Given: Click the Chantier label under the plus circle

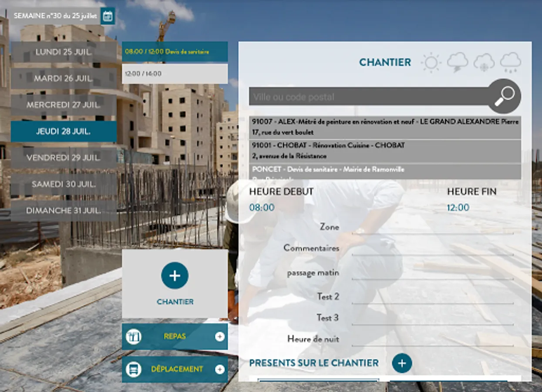Looking at the screenshot, I should (x=175, y=301).
